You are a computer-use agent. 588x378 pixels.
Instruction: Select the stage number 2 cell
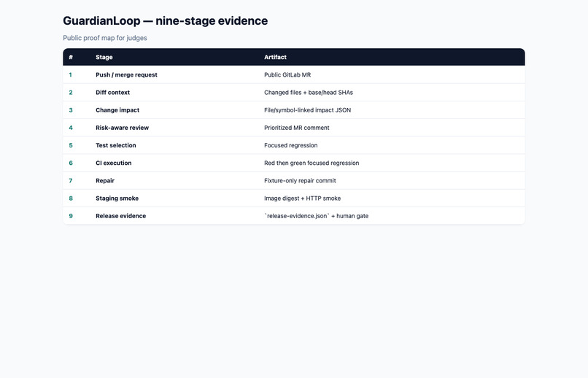click(x=71, y=92)
